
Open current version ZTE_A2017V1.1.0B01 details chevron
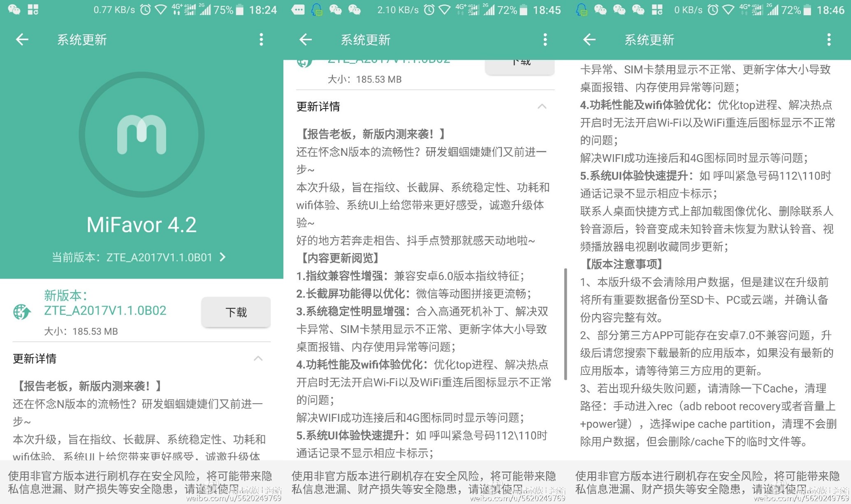[x=223, y=257]
